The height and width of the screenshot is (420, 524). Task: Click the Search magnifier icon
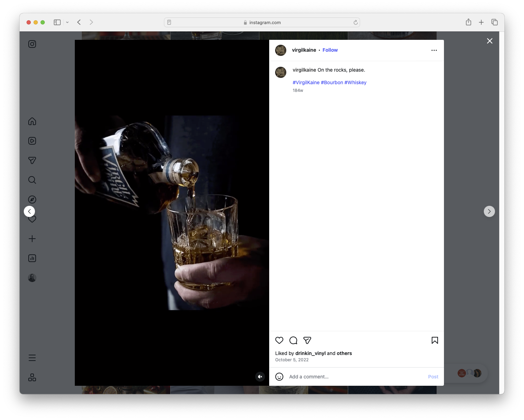[32, 180]
